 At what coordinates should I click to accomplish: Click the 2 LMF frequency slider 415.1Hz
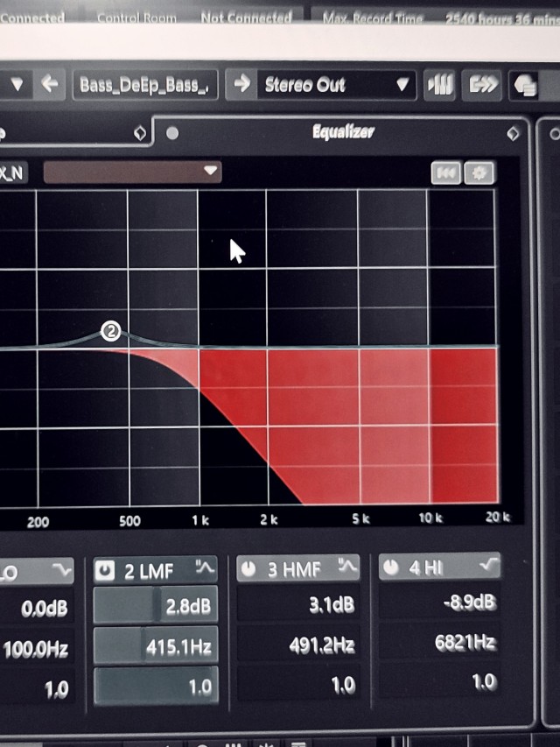[156, 646]
